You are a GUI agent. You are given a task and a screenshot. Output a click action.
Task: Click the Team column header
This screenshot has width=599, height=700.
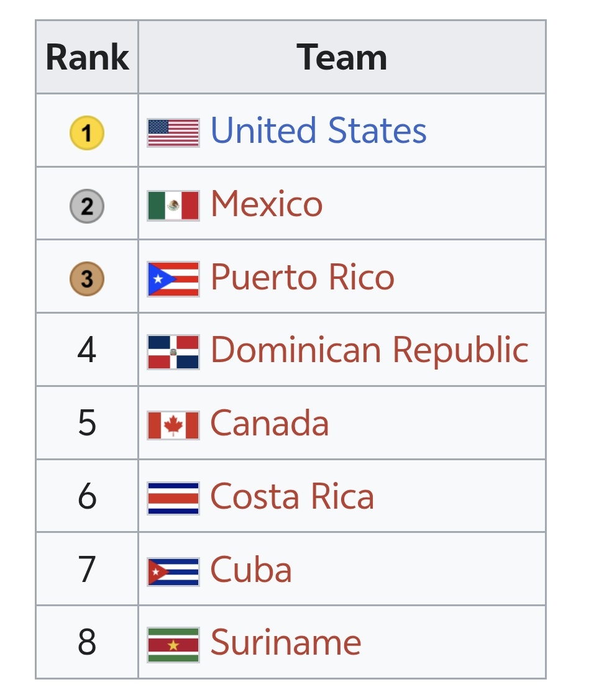coord(342,57)
